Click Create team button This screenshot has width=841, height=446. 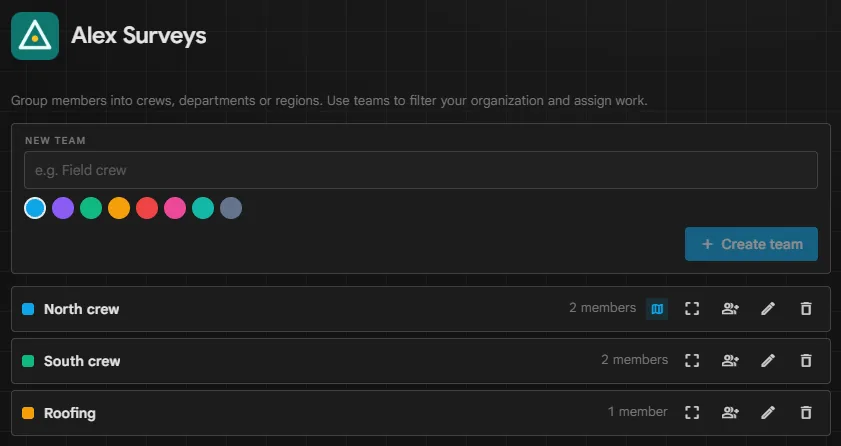pyautogui.click(x=751, y=244)
